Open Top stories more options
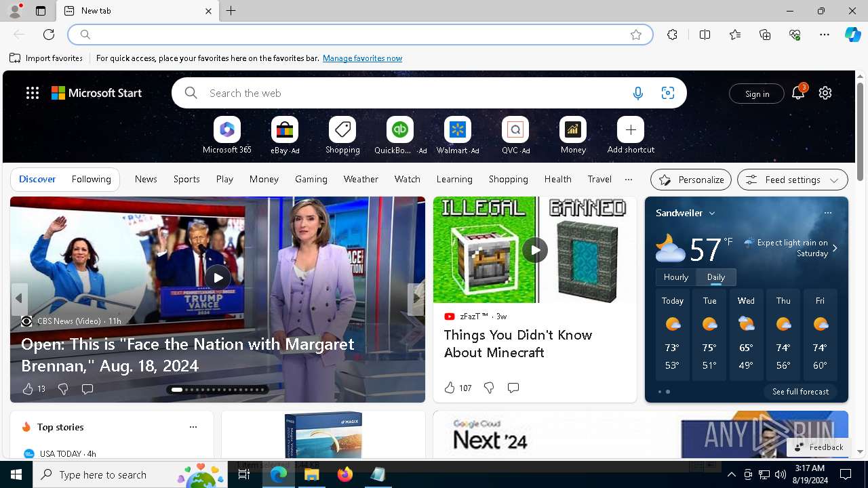Viewport: 868px width, 488px height. pos(193,427)
